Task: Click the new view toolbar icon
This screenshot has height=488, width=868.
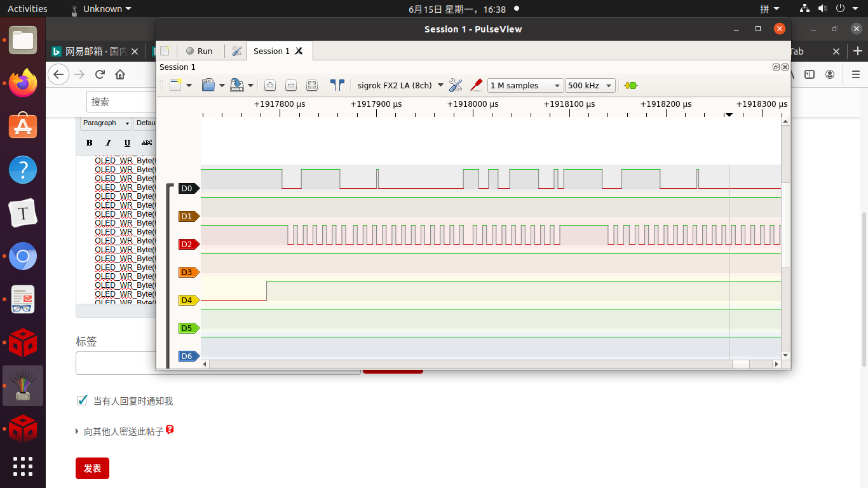Action: (176, 85)
